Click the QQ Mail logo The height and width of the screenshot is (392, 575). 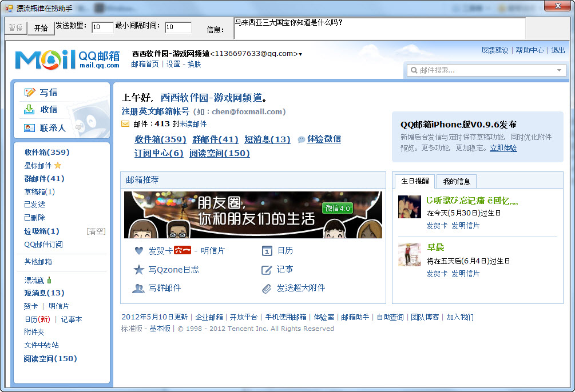(x=67, y=59)
